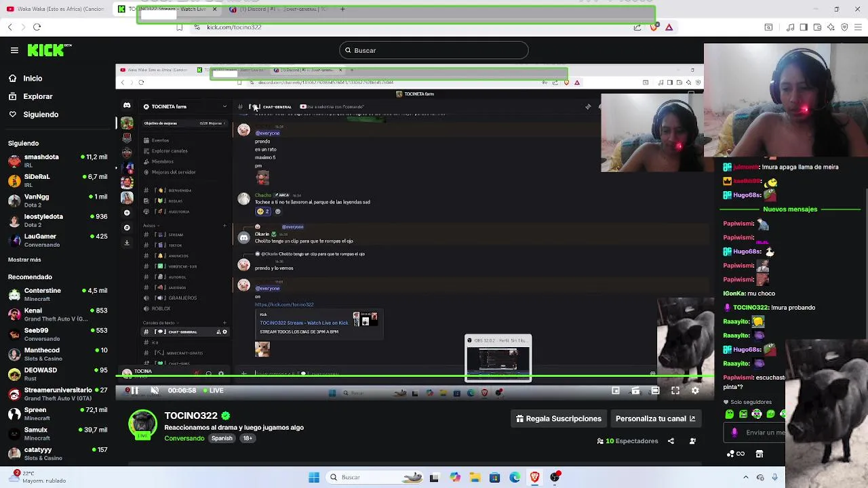Click the KICK logo

click(x=50, y=50)
